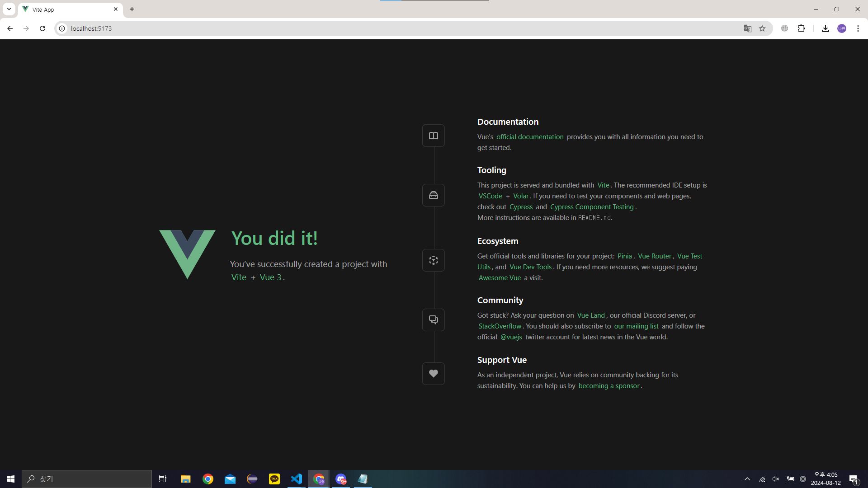Click the Ecosystem icon
The width and height of the screenshot is (868, 488).
click(x=433, y=260)
